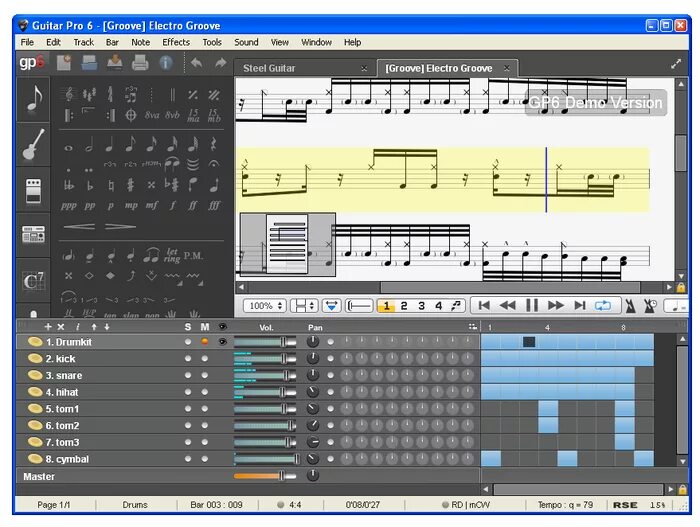Solo the 5. tom1 track
The height and width of the screenshot is (527, 700).
point(188,409)
